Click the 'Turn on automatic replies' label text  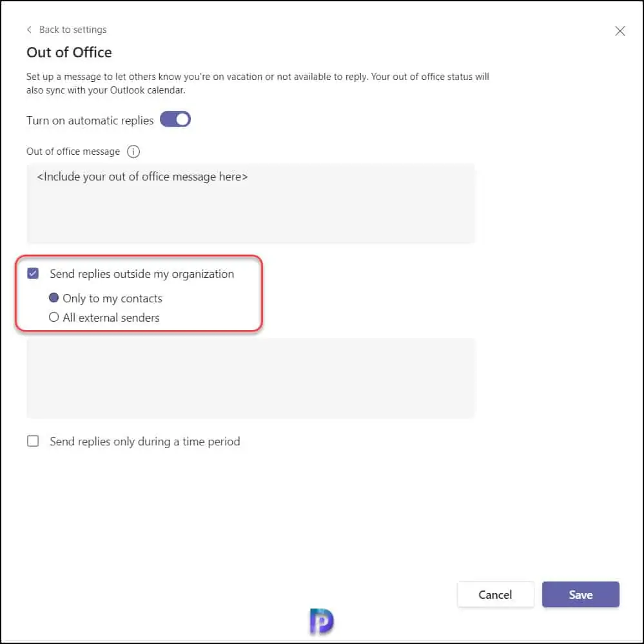click(90, 121)
